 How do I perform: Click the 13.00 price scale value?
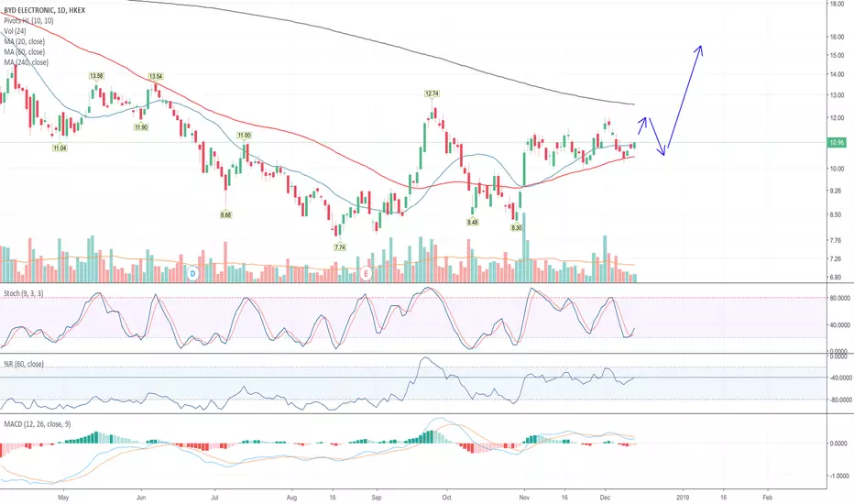(837, 95)
